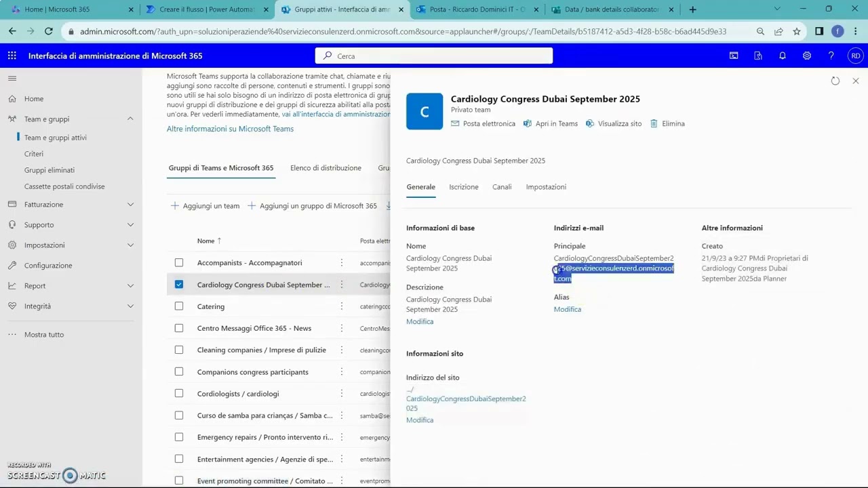The image size is (868, 488).
Task: Check the Centro Messaggi Office 365 checkbox
Action: click(179, 328)
